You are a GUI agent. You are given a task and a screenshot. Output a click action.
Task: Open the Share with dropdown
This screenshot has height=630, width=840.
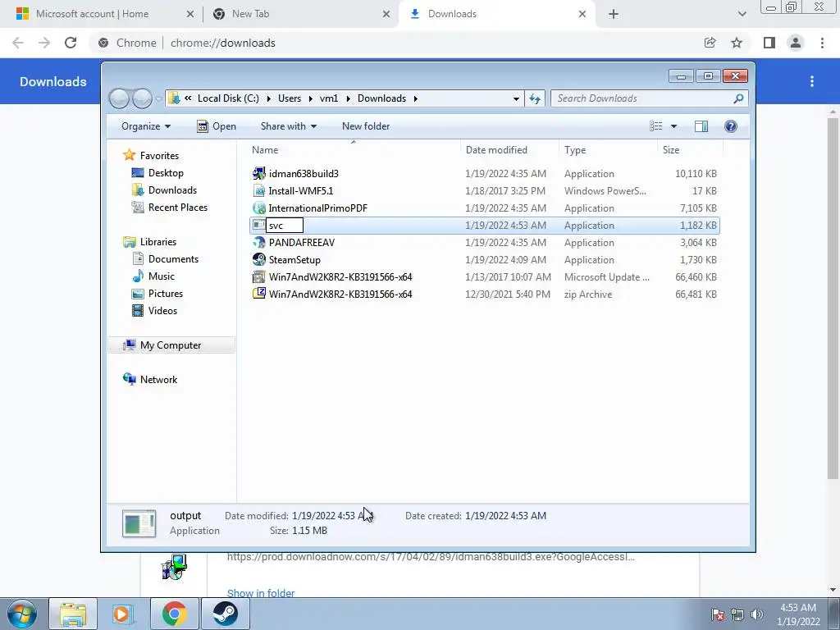click(x=288, y=126)
